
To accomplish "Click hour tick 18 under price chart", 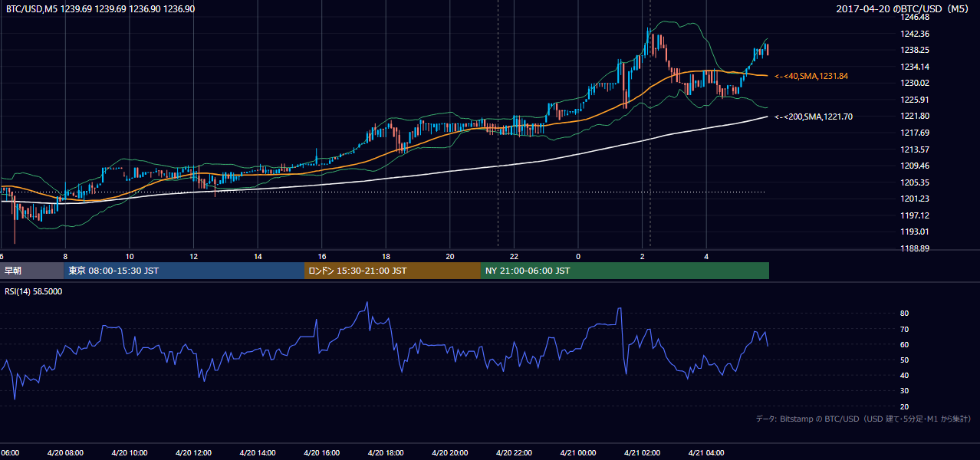I will click(x=386, y=256).
